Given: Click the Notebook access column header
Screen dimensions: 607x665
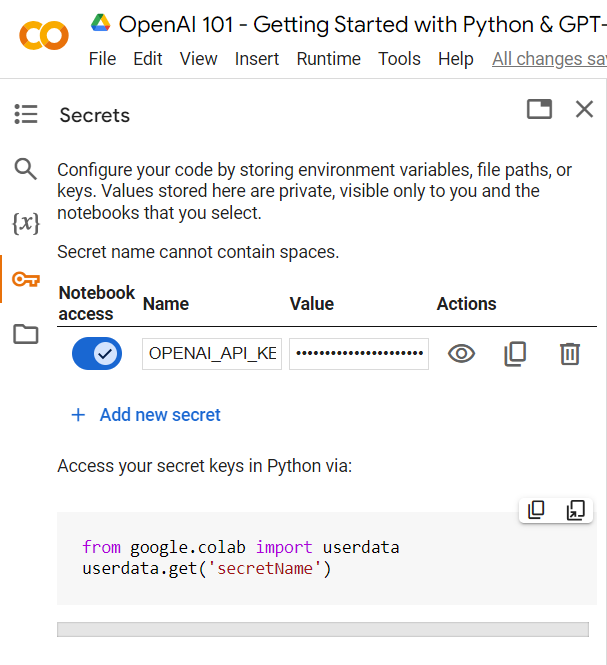Looking at the screenshot, I should pos(96,303).
